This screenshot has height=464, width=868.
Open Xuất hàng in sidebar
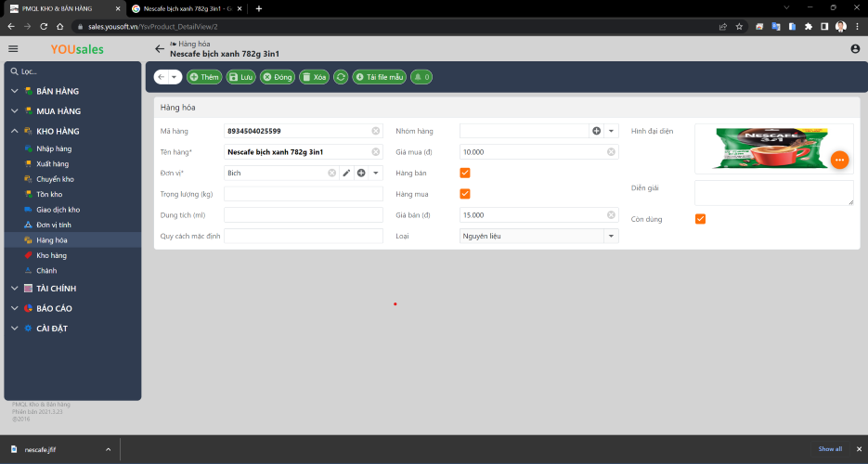click(x=53, y=163)
